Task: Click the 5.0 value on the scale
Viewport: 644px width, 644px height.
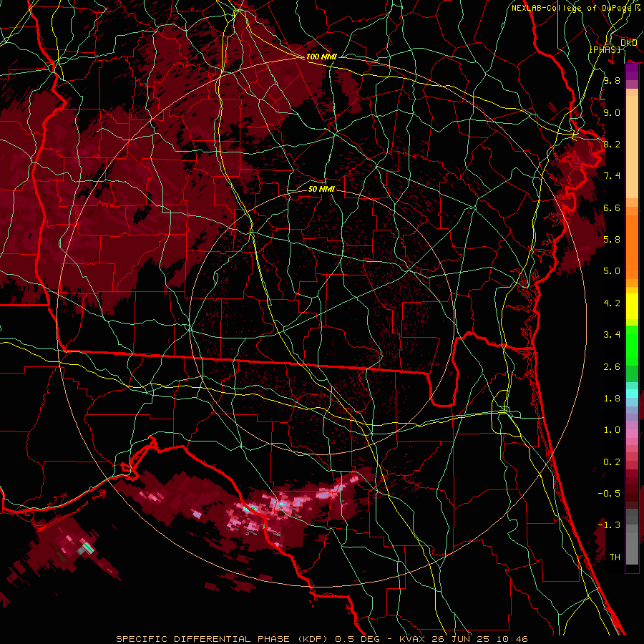Action: (612, 271)
